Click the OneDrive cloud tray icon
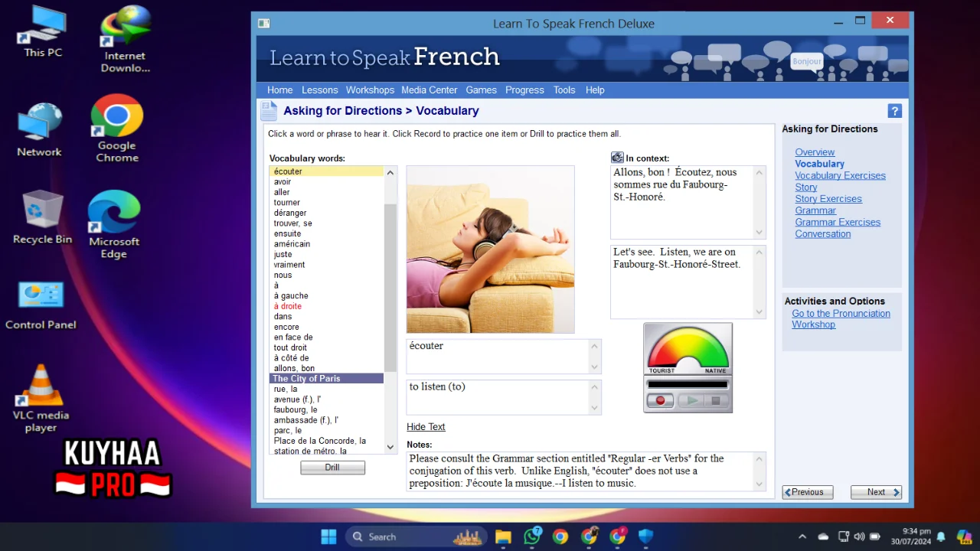 tap(824, 536)
